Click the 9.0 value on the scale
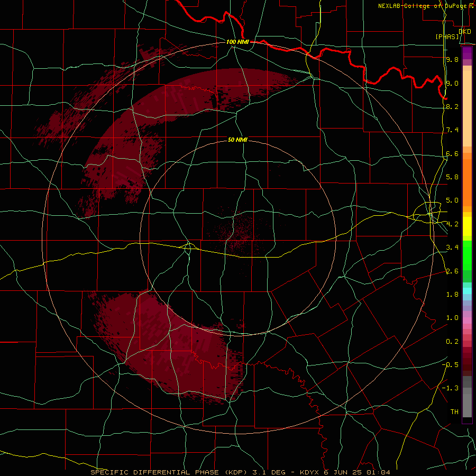The width and height of the screenshot is (476, 476). coord(452,83)
